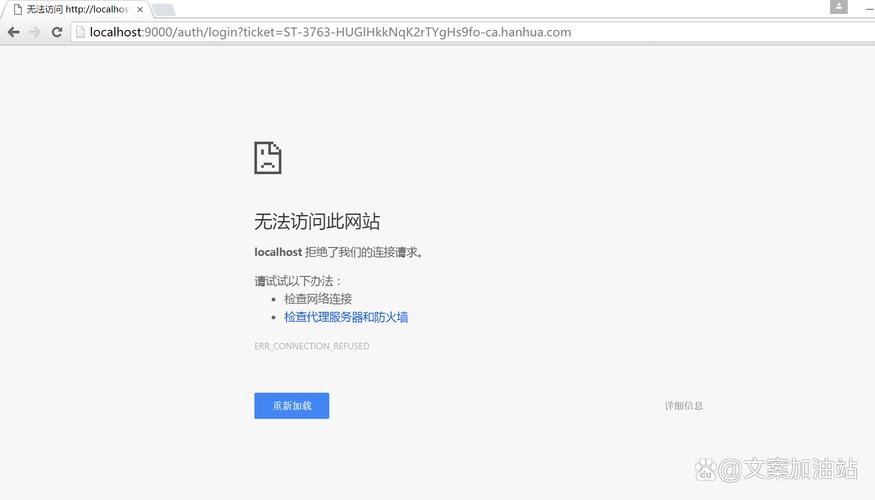Minimize the browser window

pos(869,8)
